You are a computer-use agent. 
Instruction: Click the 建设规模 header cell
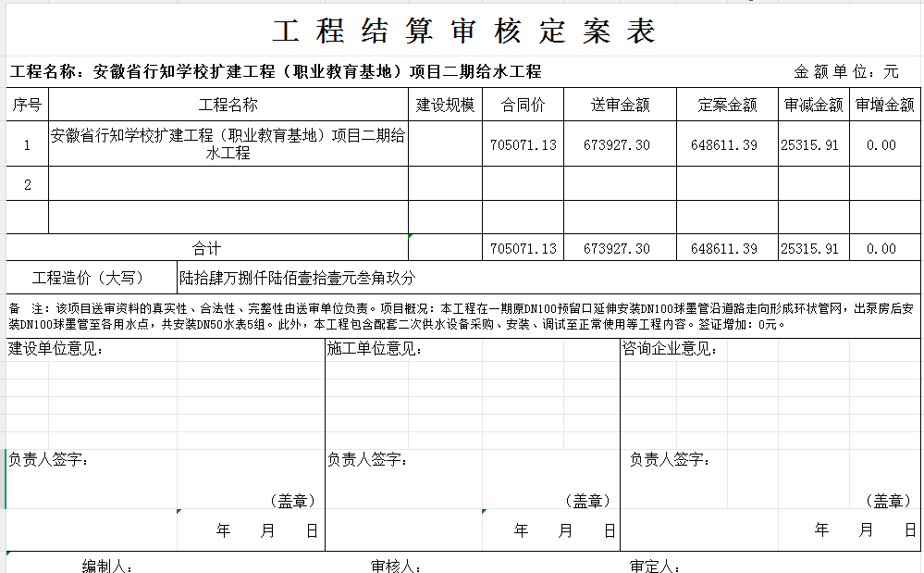coord(445,105)
